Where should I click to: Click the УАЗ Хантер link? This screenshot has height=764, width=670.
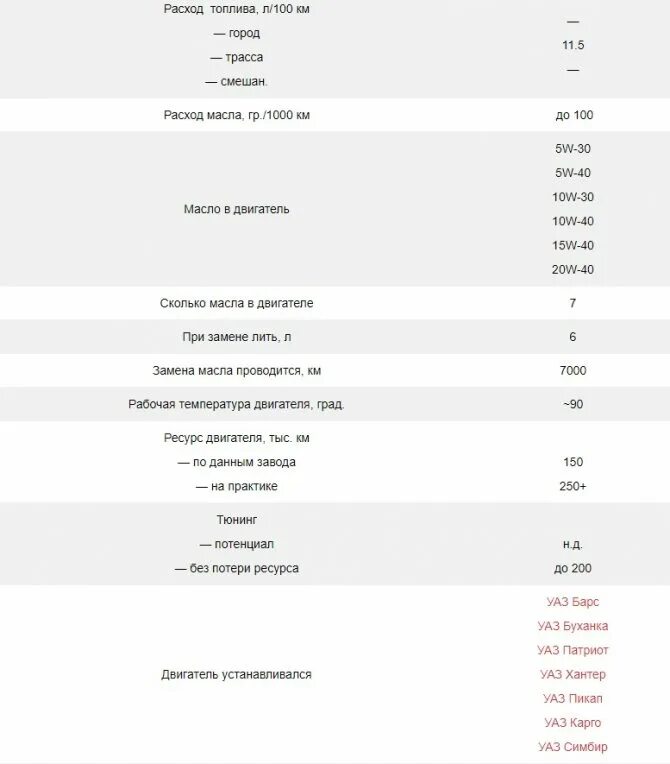pyautogui.click(x=573, y=674)
